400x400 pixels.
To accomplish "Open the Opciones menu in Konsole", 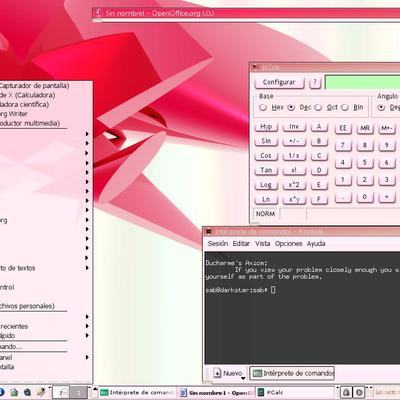I will pos(288,244).
